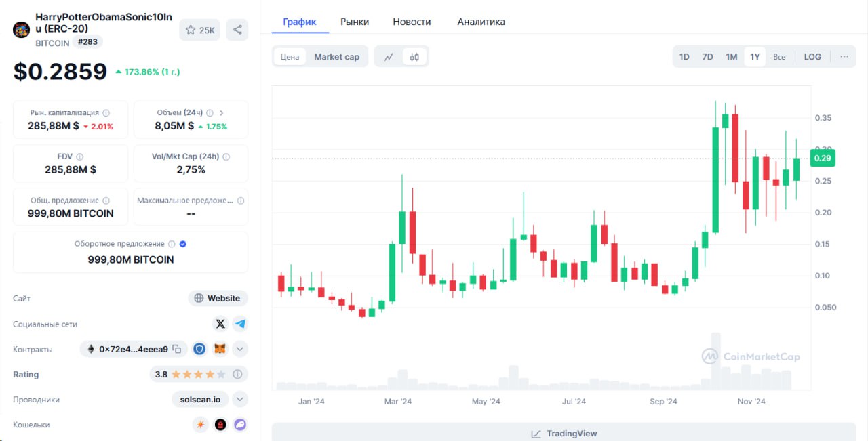Click the purple wallet icon
This screenshot has height=441, width=868.
click(x=240, y=425)
